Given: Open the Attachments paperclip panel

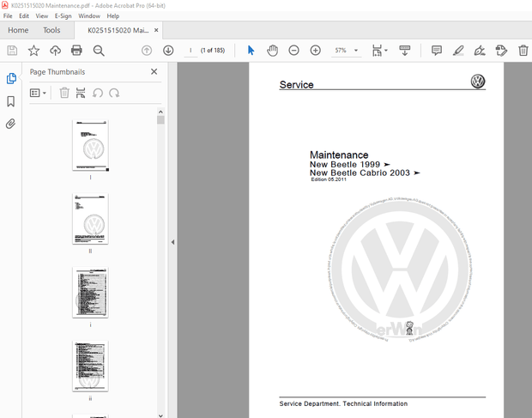Looking at the screenshot, I should pyautogui.click(x=11, y=124).
